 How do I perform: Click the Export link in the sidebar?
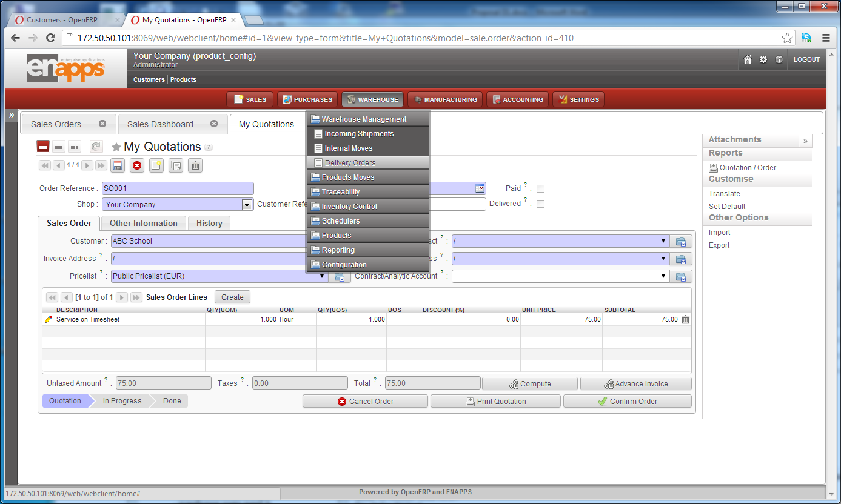pos(719,245)
